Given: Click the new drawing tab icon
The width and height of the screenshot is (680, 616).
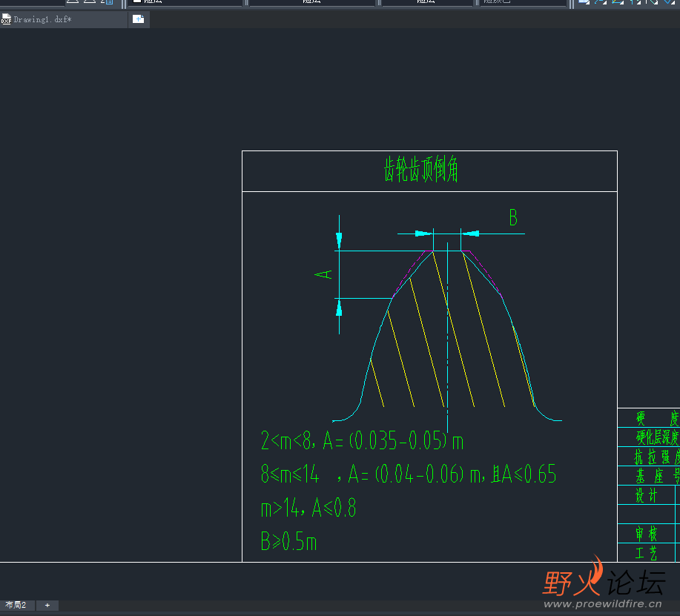Looking at the screenshot, I should click(x=138, y=19).
